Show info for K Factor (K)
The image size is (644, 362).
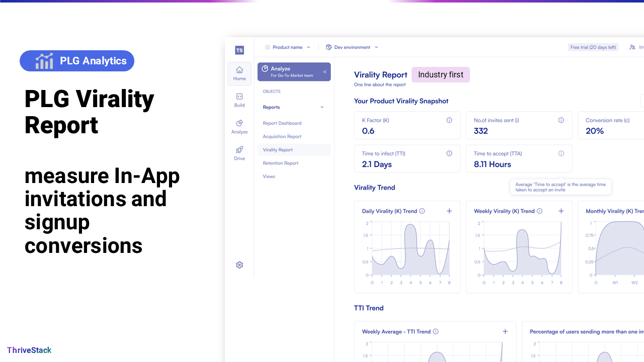[x=449, y=120]
